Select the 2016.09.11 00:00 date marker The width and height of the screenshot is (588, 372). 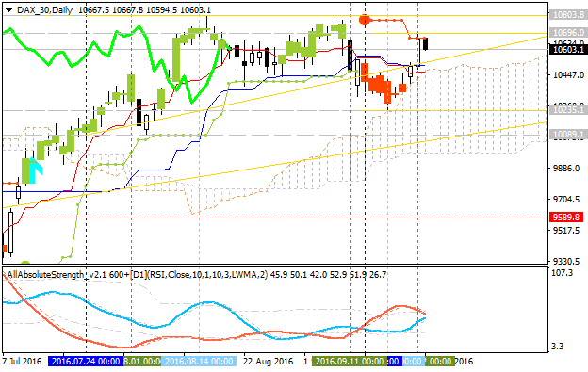(350, 362)
